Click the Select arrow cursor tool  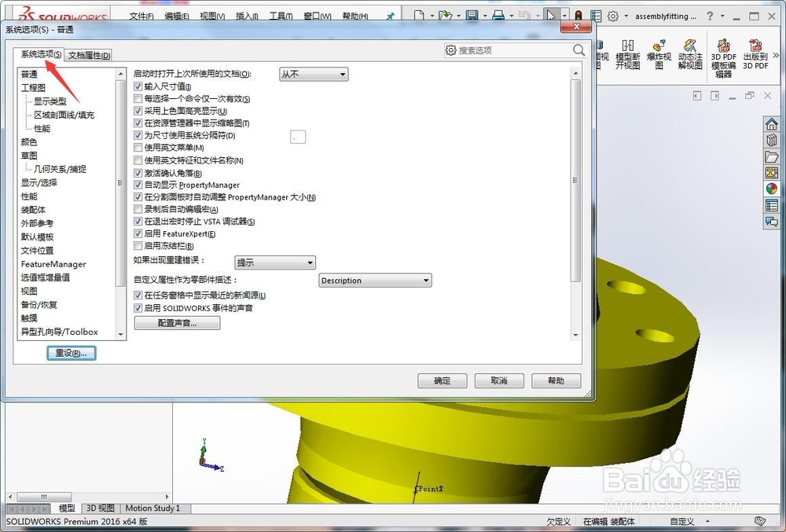coord(550,16)
